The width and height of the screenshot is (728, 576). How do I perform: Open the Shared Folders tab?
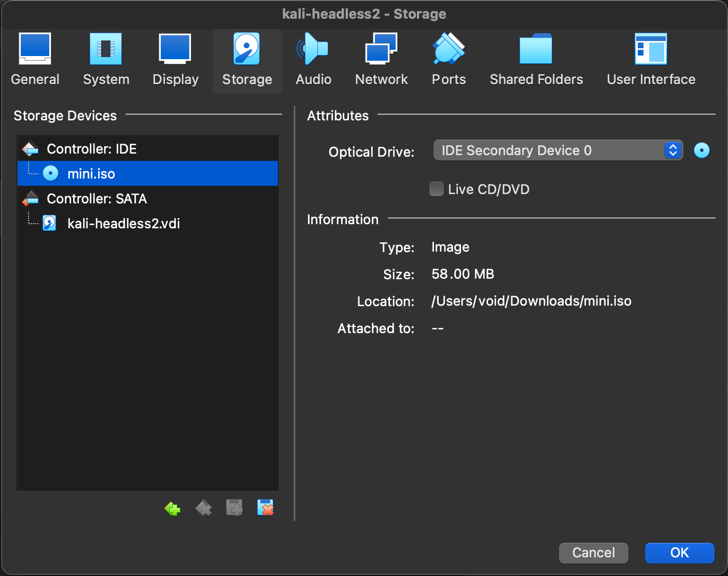pyautogui.click(x=536, y=60)
